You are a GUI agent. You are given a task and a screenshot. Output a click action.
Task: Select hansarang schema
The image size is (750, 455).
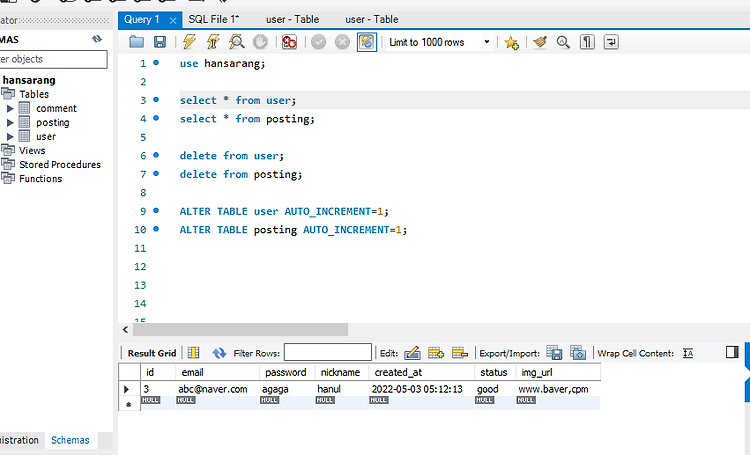[x=29, y=80]
